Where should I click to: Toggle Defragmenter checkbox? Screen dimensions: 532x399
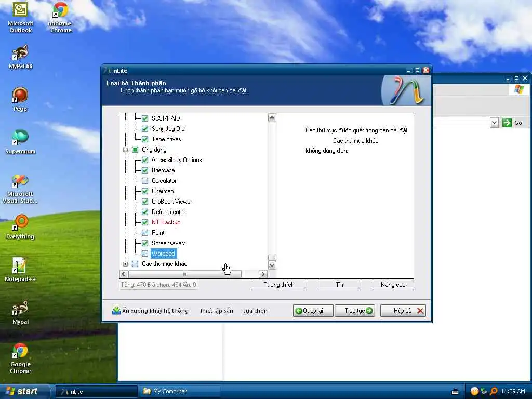click(145, 212)
